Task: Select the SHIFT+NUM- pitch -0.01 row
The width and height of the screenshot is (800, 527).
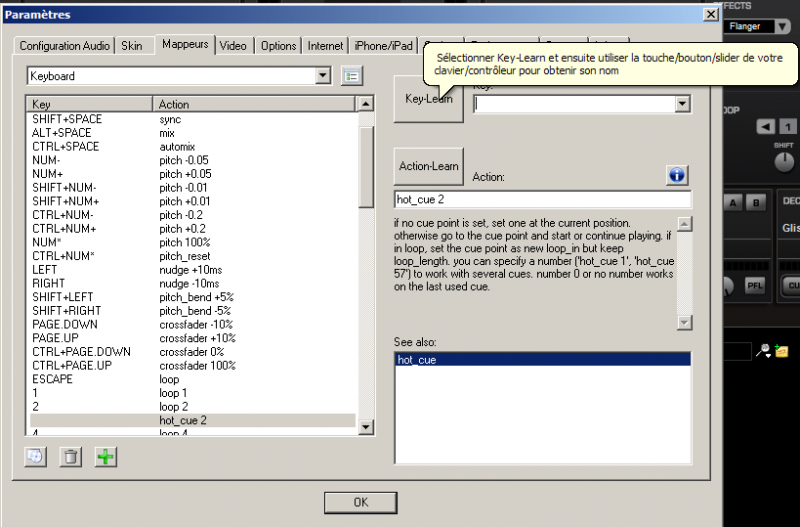Action: [x=192, y=188]
